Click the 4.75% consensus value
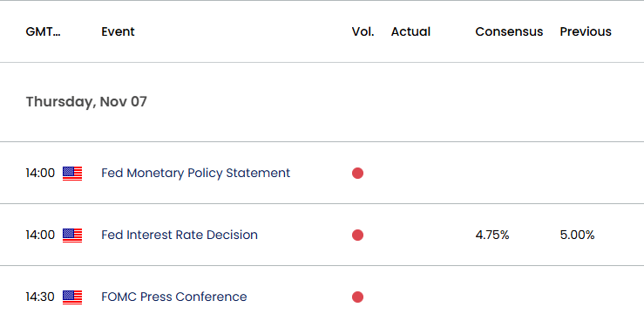 (x=492, y=236)
